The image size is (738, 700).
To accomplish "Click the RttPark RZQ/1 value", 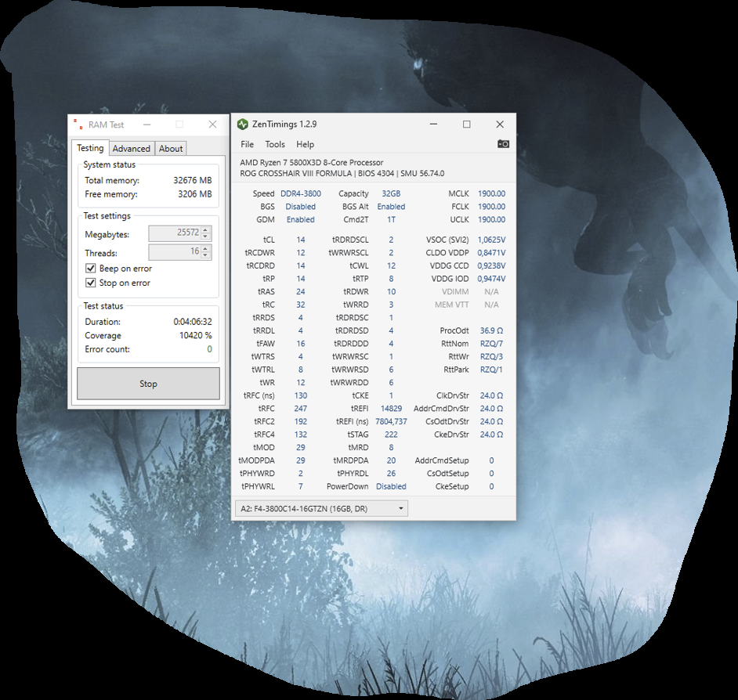I will (491, 370).
